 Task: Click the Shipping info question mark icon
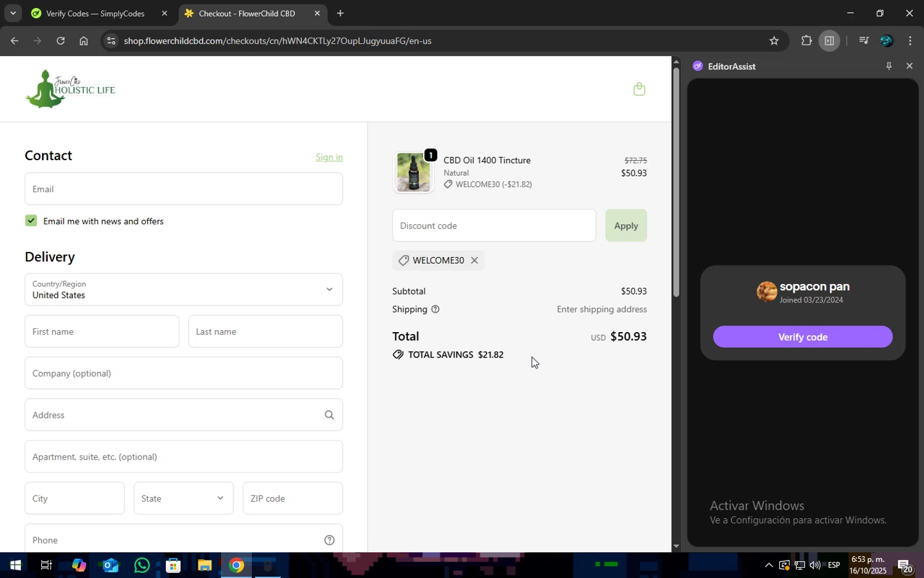436,309
